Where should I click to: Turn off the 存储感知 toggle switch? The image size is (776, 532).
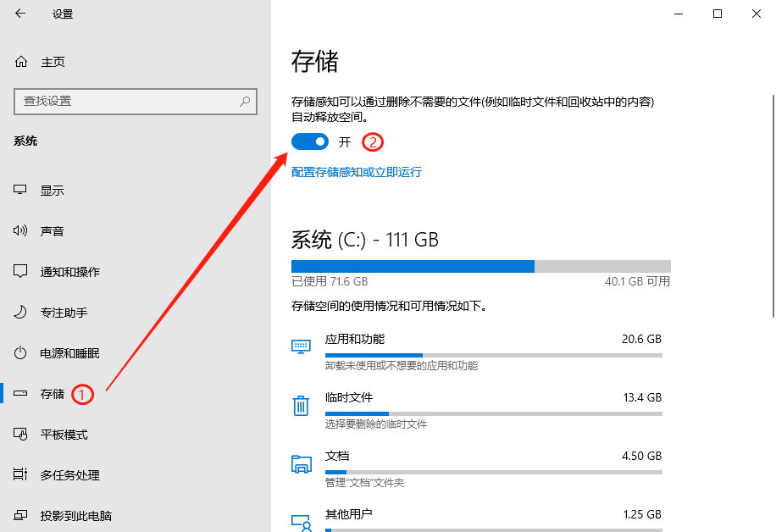coord(310,142)
